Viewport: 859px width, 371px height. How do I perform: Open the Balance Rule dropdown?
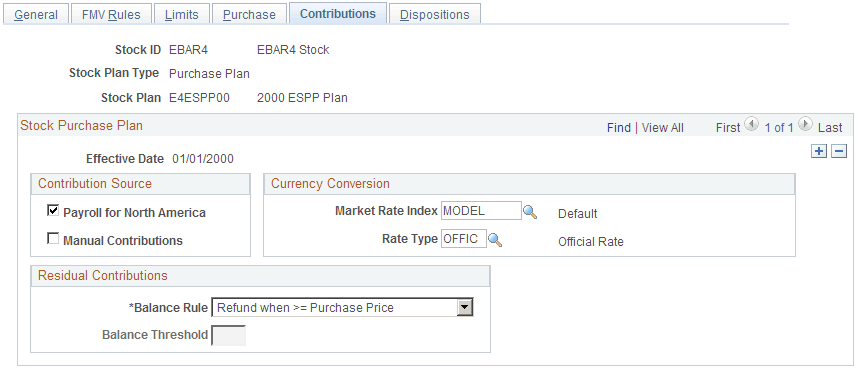[x=342, y=308]
